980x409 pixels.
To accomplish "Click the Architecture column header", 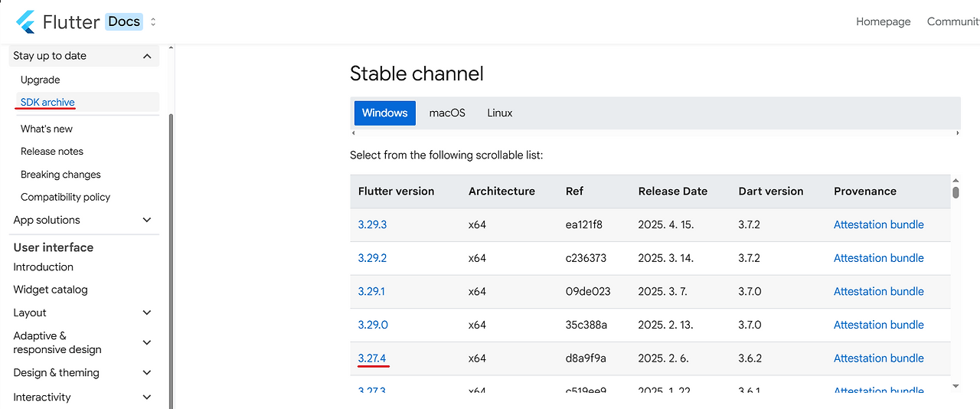I will pos(501,191).
